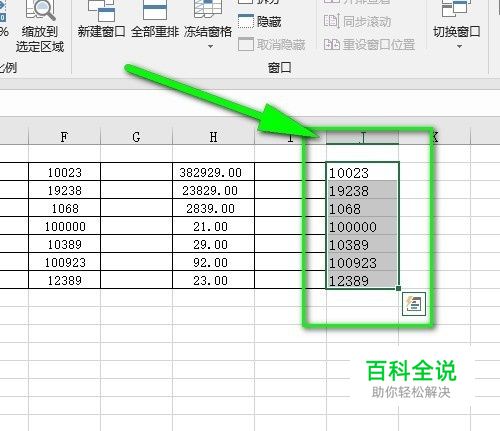Open the paste options smart tag icon
The image size is (500, 431).
click(414, 304)
